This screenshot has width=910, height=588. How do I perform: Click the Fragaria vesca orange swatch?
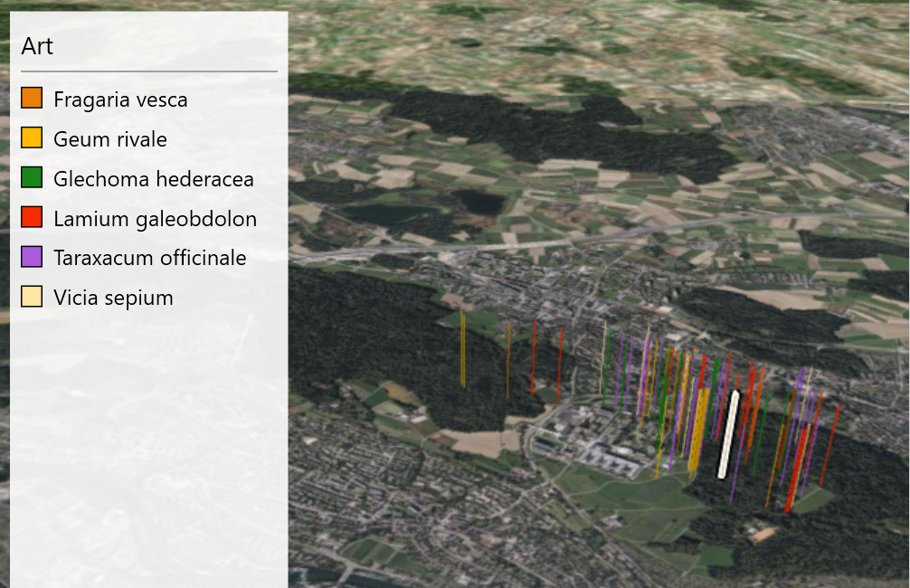coord(32,98)
